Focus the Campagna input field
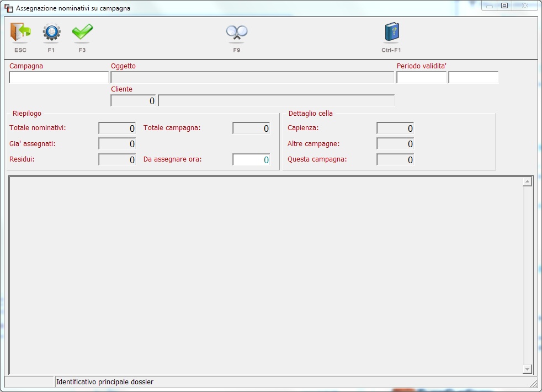The width and height of the screenshot is (542, 392). (x=59, y=77)
